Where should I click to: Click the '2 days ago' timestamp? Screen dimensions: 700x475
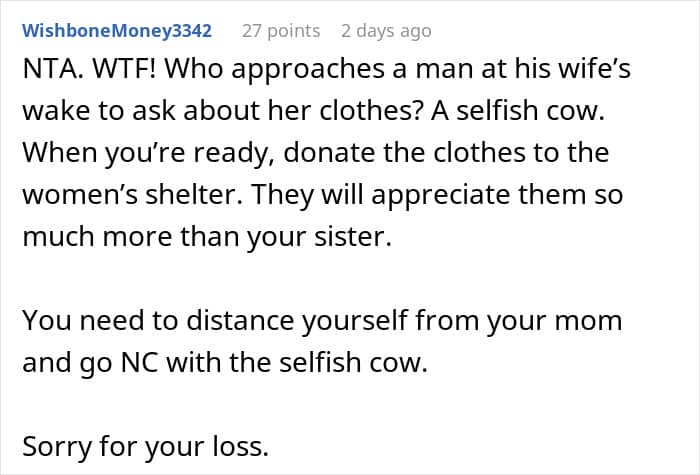click(x=386, y=30)
